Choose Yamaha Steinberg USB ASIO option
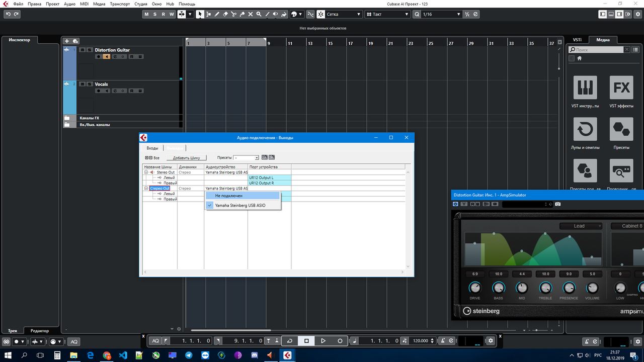The height and width of the screenshot is (362, 644). [x=242, y=205]
